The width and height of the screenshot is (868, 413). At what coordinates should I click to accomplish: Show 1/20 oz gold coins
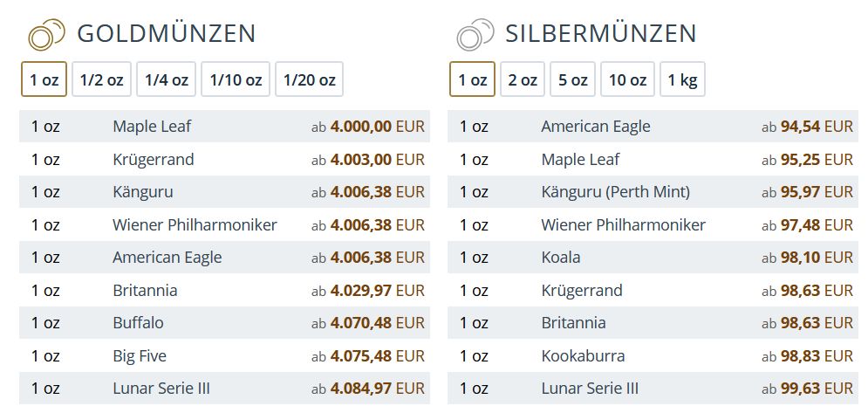308,79
